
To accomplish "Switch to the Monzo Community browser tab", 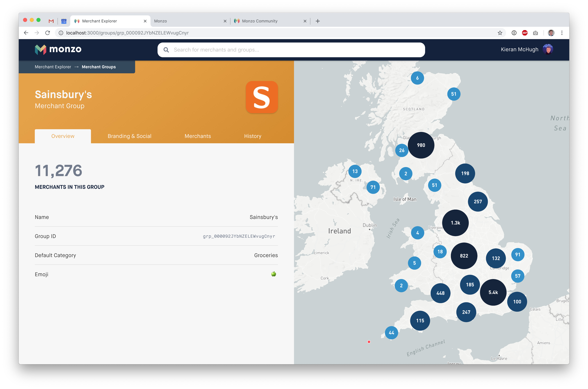I will (270, 21).
